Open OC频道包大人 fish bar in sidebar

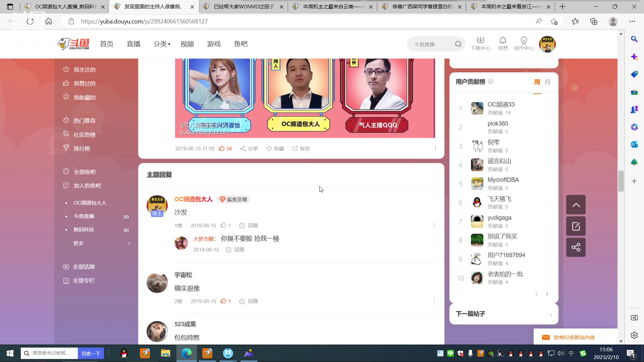click(x=90, y=203)
